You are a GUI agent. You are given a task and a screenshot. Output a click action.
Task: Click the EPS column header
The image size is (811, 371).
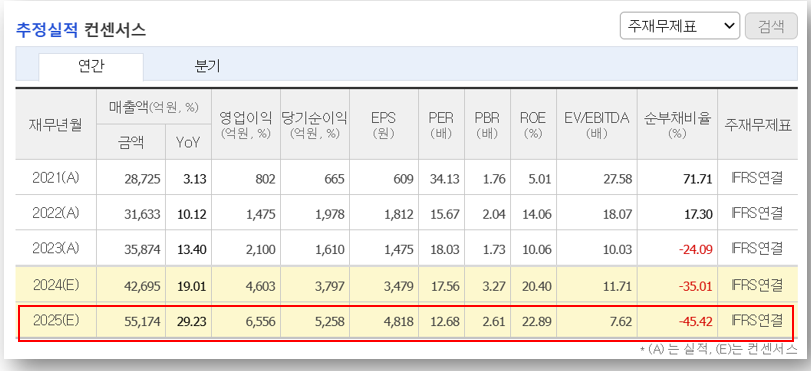click(384, 125)
